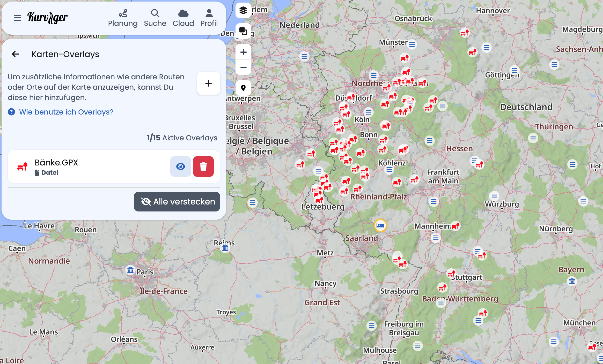The width and height of the screenshot is (603, 364).
Task: Go back from Karten-Overlays panel
Action: click(16, 54)
